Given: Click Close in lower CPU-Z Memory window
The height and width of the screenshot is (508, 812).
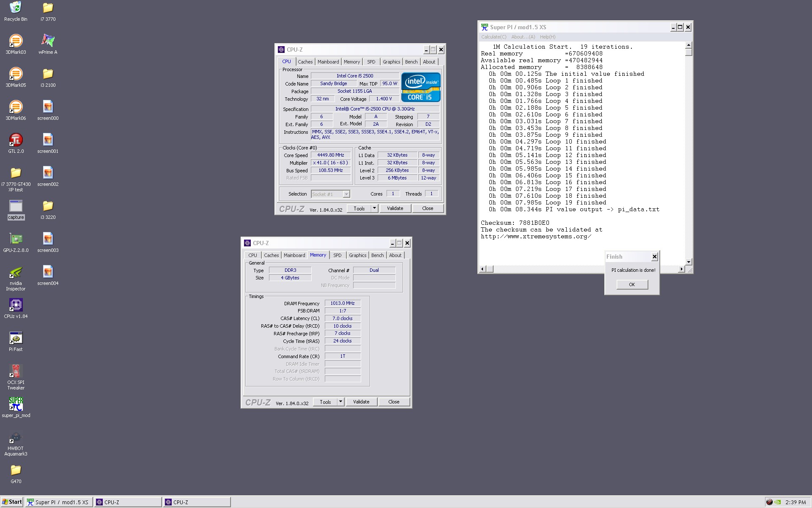Looking at the screenshot, I should point(394,402).
